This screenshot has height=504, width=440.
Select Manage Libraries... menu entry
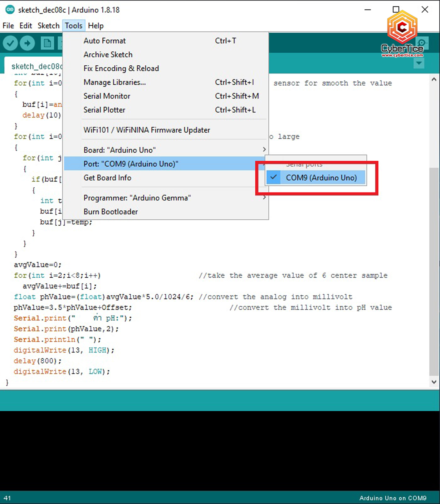click(114, 82)
